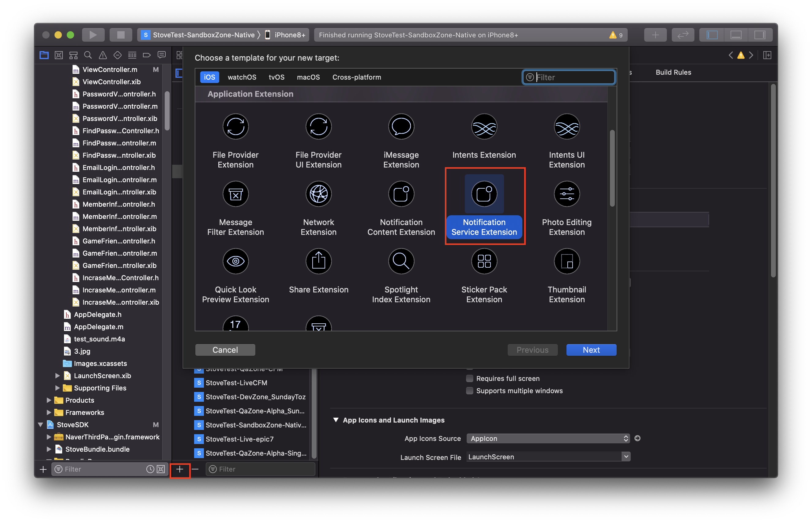Click the template Filter search field
Image resolution: width=812 pixels, height=523 pixels.
pos(569,77)
